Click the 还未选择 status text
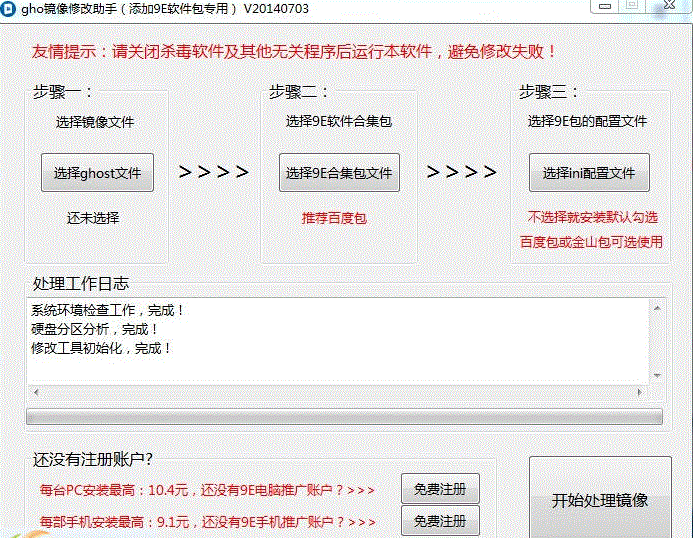 (x=93, y=218)
